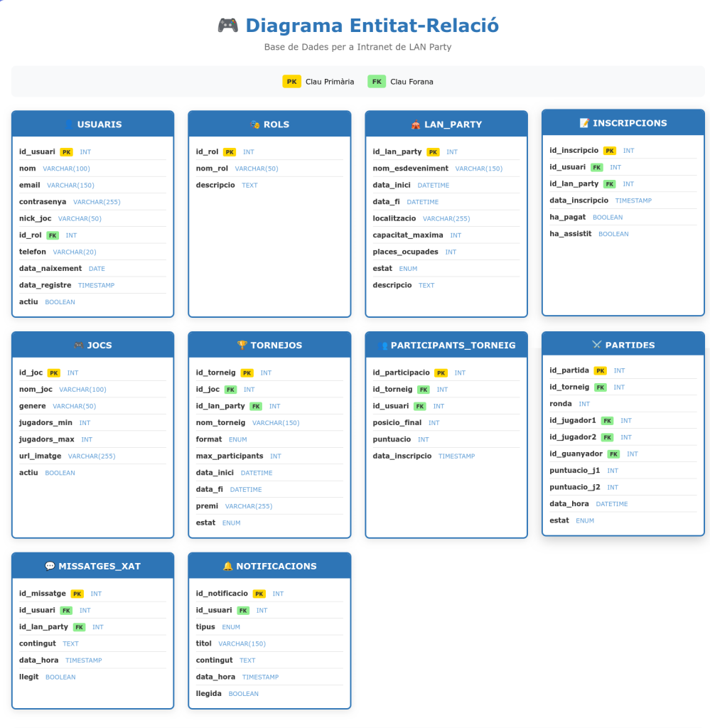Image resolution: width=710 pixels, height=728 pixels.
Task: Click the game controller icon in JOCS header
Action: point(78,346)
